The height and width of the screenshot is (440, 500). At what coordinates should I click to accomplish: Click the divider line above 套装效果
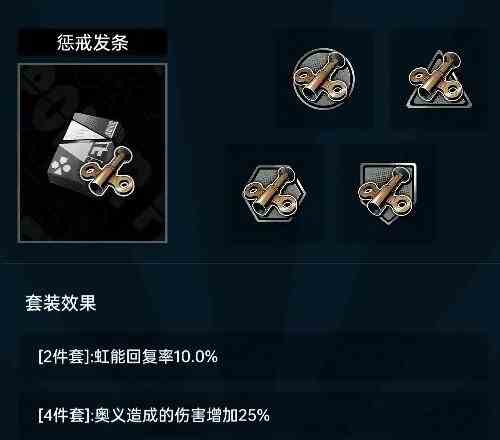pyautogui.click(x=250, y=263)
